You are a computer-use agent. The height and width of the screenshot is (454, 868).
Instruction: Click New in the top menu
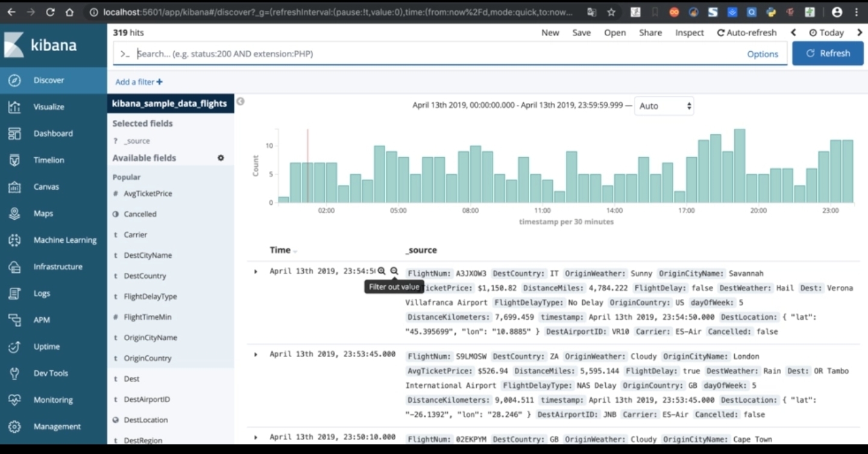tap(550, 33)
